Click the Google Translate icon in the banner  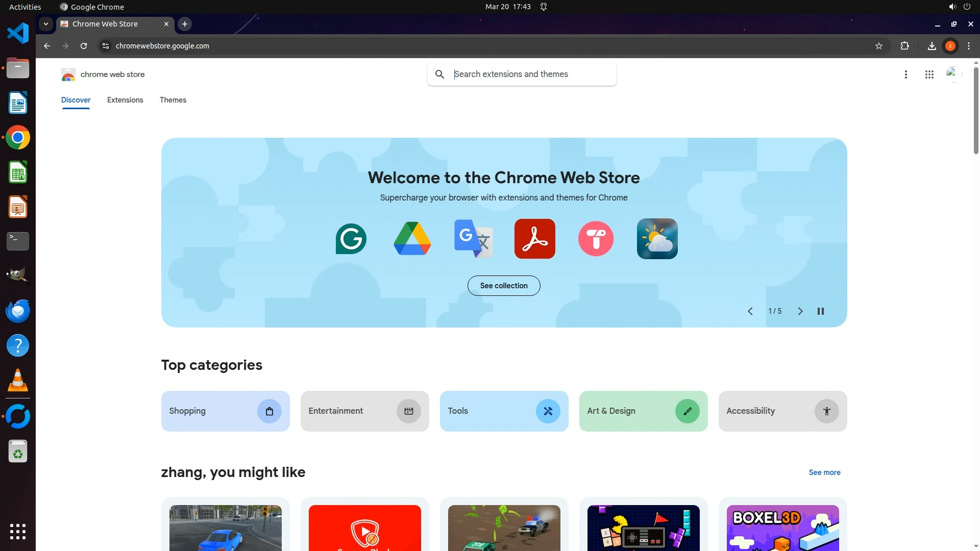click(473, 239)
